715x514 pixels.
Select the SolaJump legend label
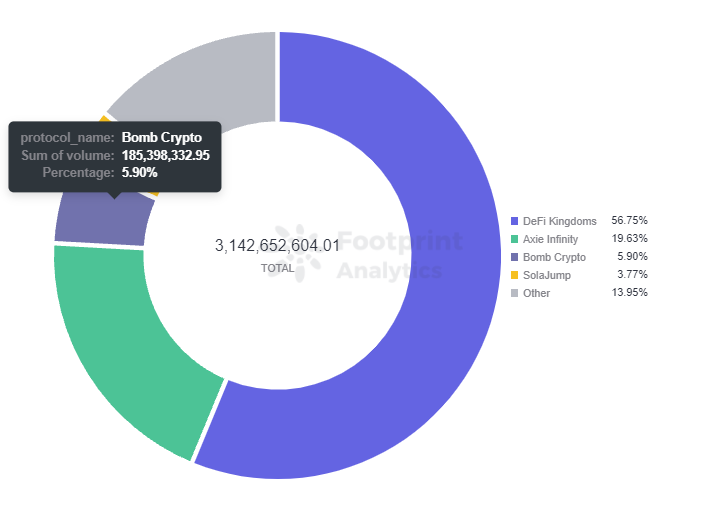[546, 275]
